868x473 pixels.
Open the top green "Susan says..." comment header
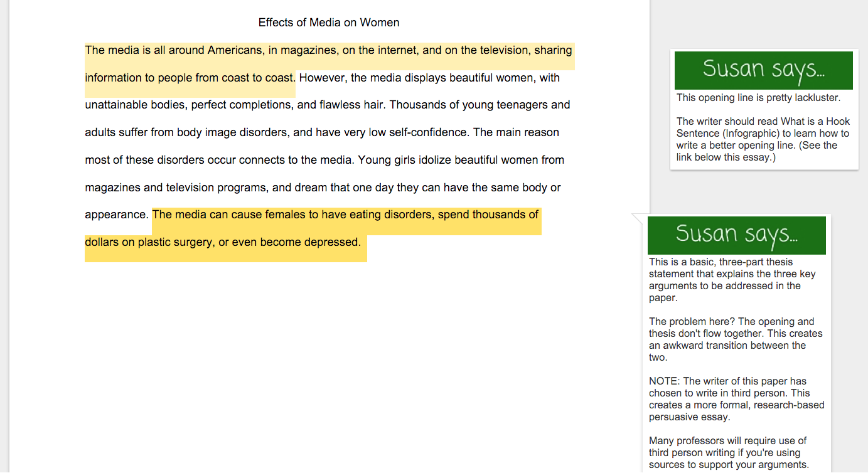click(763, 70)
